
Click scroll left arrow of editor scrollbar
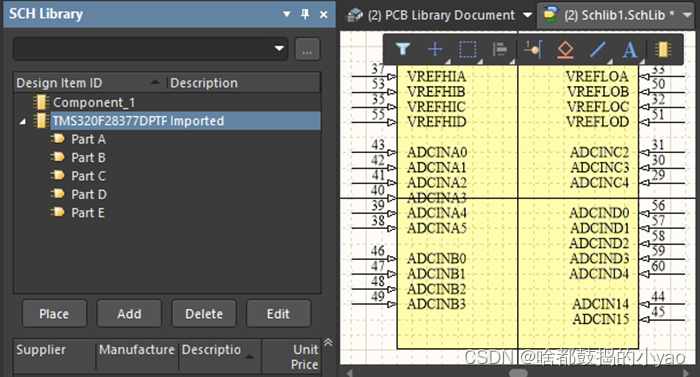[350, 373]
